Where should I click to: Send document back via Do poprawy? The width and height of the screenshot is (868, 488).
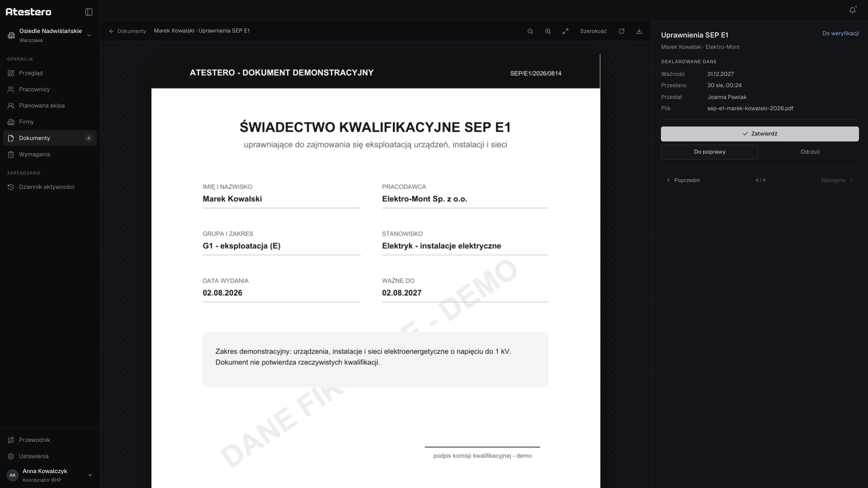coord(710,152)
